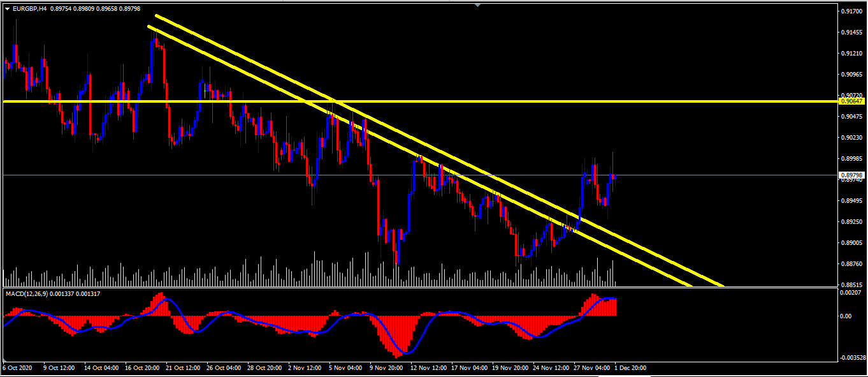Click the 9 Oct 12:00 time label

[x=59, y=368]
